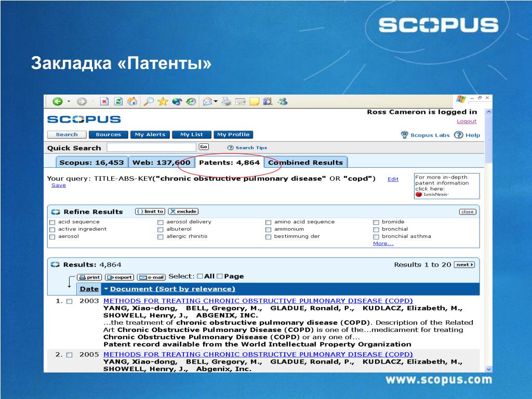
Task: Select the Patents: 4,864 tab
Action: point(229,163)
